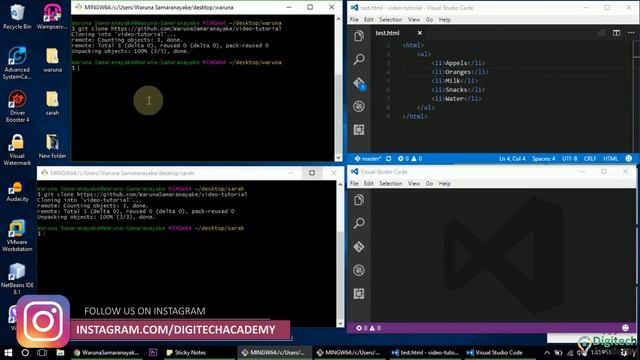Change line endings via CRLF status item
The height and width of the screenshot is (360, 640).
pos(590,158)
